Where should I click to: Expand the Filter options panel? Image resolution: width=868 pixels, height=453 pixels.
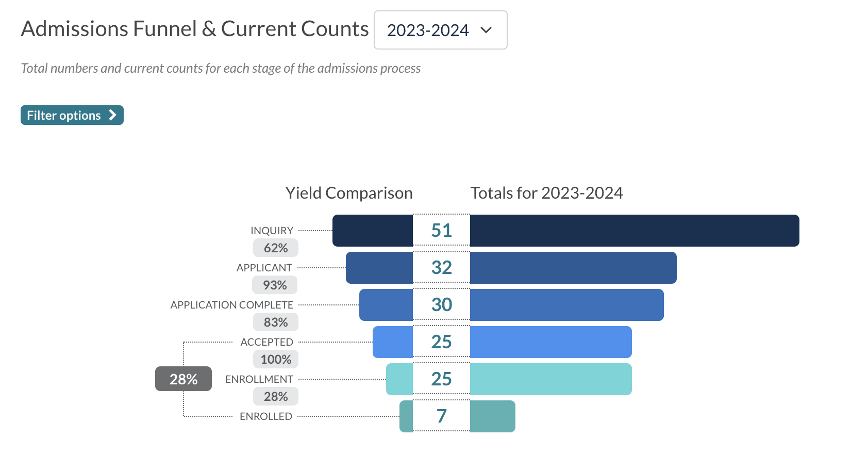[72, 115]
